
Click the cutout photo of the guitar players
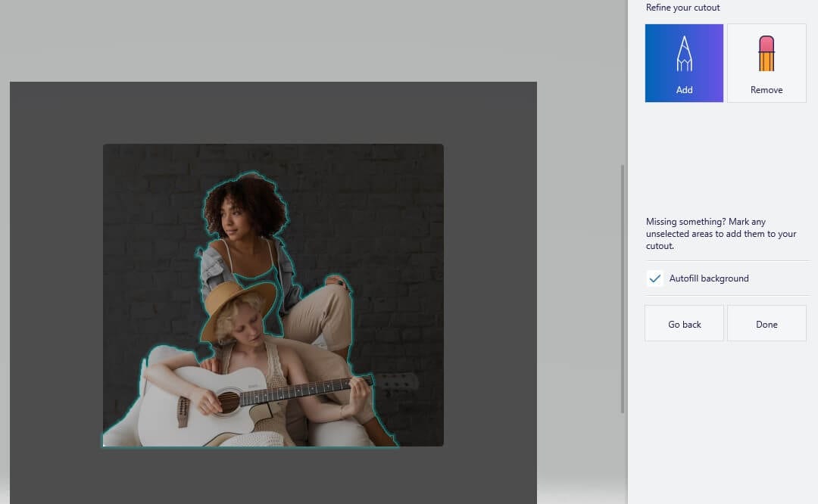click(x=273, y=295)
